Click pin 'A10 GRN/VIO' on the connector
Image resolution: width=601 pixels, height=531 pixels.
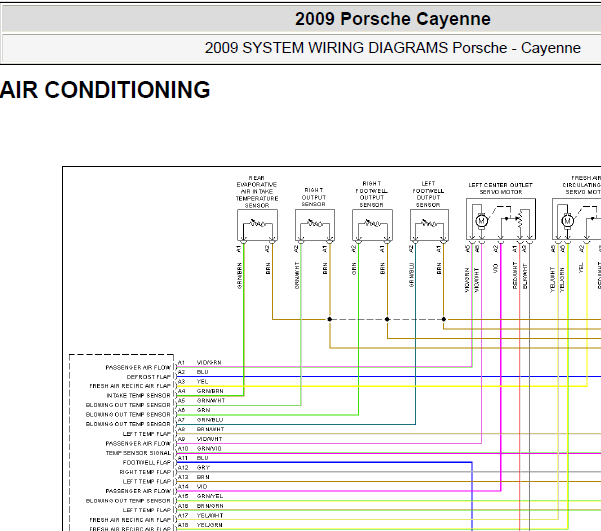(x=199, y=449)
